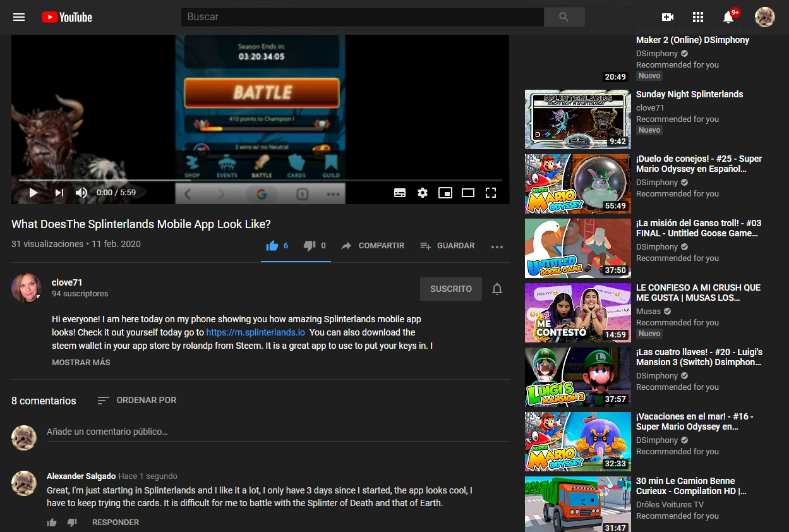Open the m.splinterlands.io link
Screen dimensions: 789x532
pos(256,332)
